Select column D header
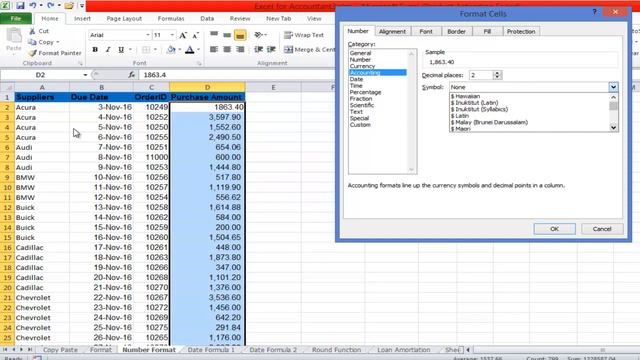The height and width of the screenshot is (360, 640). click(207, 87)
